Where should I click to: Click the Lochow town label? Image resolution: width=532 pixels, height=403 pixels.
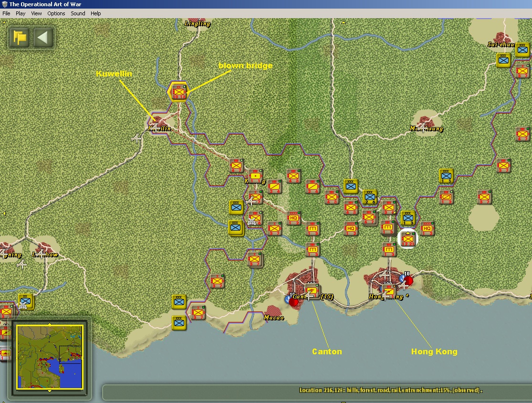click(45, 255)
